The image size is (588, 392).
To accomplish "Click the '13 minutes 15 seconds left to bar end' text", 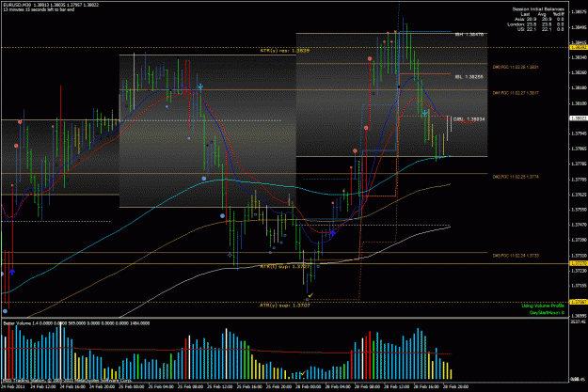I will (x=39, y=9).
